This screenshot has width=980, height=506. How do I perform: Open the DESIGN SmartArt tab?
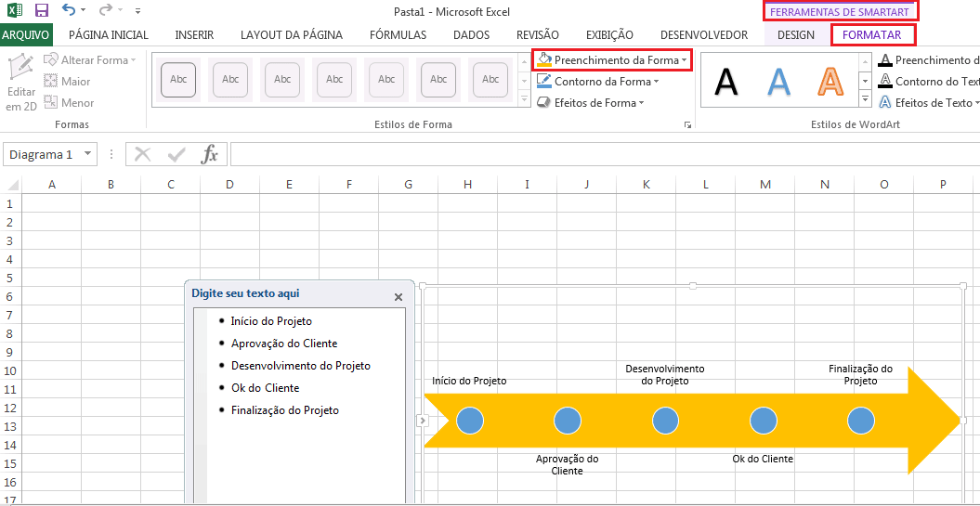[x=796, y=35]
